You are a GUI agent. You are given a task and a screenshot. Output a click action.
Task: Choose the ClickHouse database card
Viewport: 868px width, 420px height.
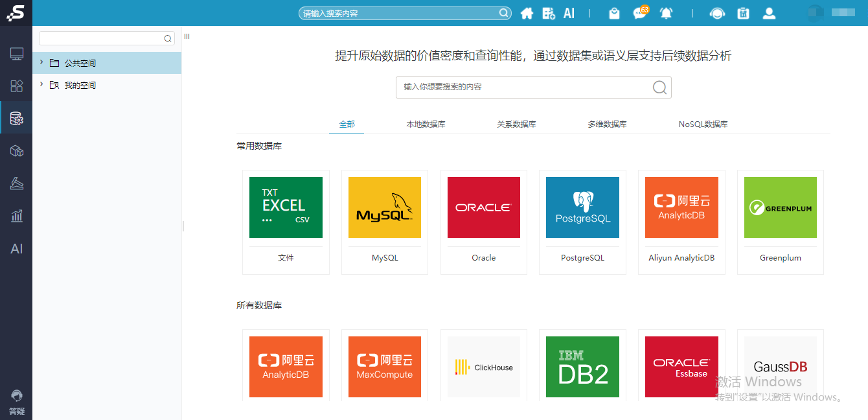pyautogui.click(x=484, y=367)
